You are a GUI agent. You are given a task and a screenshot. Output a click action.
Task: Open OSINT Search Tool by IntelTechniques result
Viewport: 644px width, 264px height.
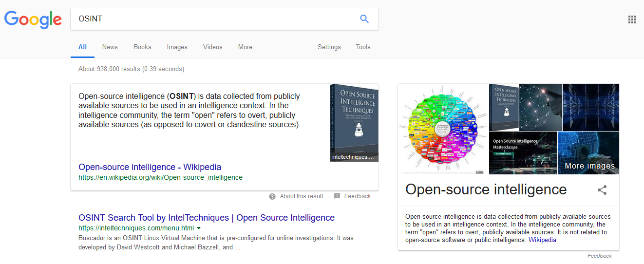[207, 218]
